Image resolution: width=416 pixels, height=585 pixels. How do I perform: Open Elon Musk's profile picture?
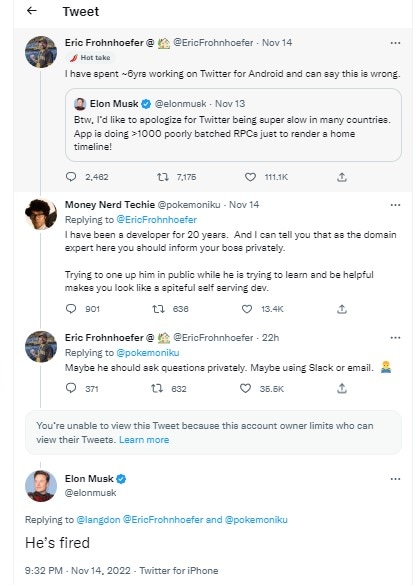(x=41, y=486)
